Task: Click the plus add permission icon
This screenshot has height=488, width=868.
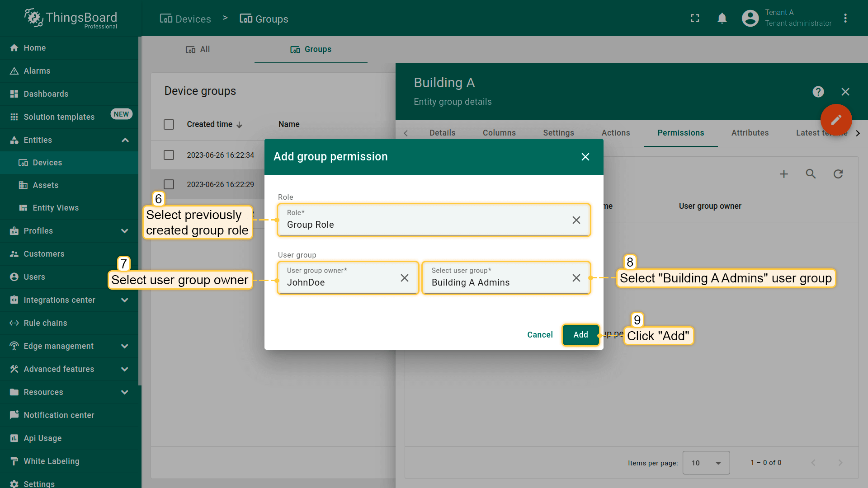Action: point(783,174)
